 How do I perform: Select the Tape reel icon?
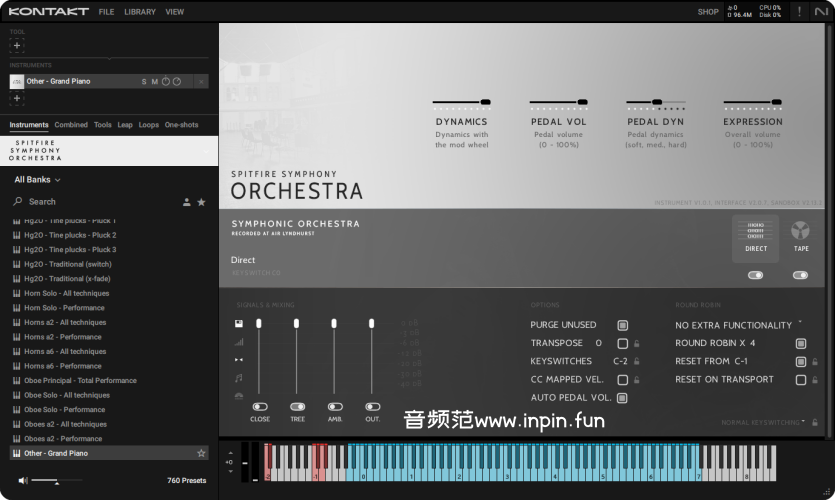pyautogui.click(x=800, y=231)
